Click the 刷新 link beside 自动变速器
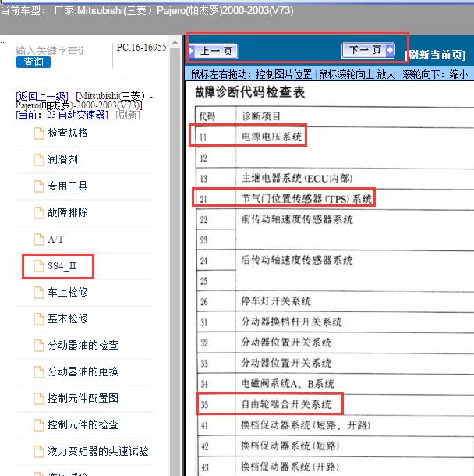This screenshot has height=476, width=474. pyautogui.click(x=128, y=115)
